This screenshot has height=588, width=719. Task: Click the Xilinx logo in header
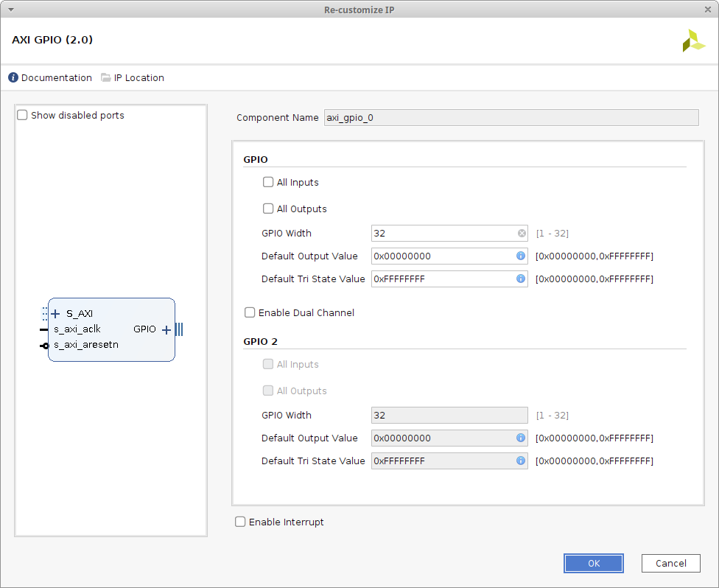[x=693, y=41]
